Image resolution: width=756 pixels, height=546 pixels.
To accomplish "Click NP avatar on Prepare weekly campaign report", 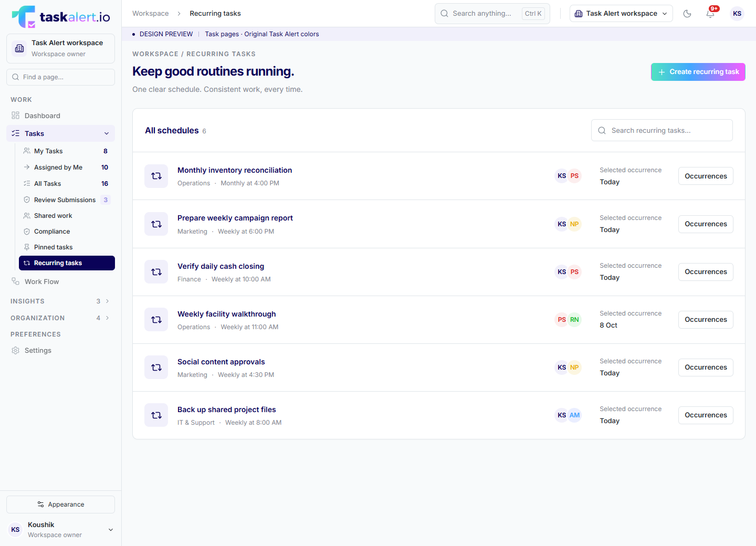I will click(575, 224).
